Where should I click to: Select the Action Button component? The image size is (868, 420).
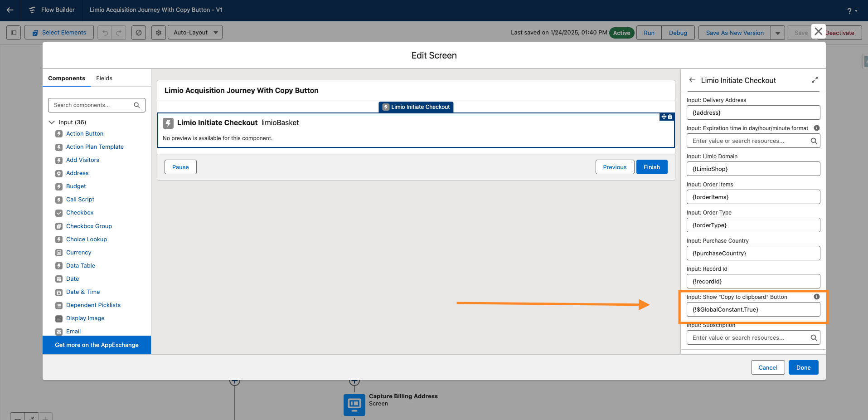point(85,134)
